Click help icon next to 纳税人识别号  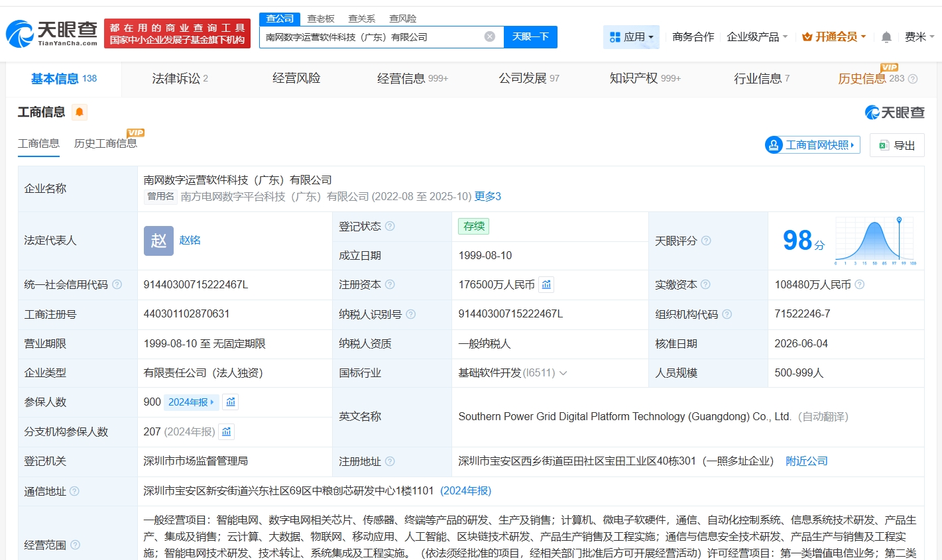[x=410, y=314]
